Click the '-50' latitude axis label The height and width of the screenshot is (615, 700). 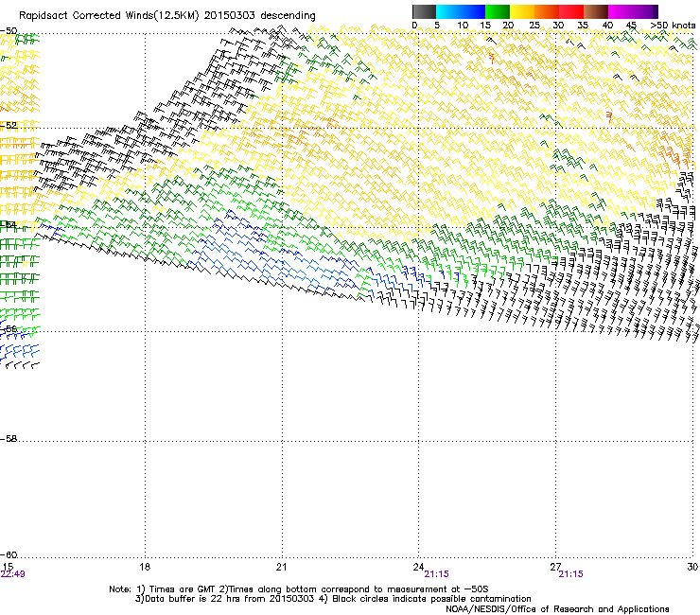9,31
